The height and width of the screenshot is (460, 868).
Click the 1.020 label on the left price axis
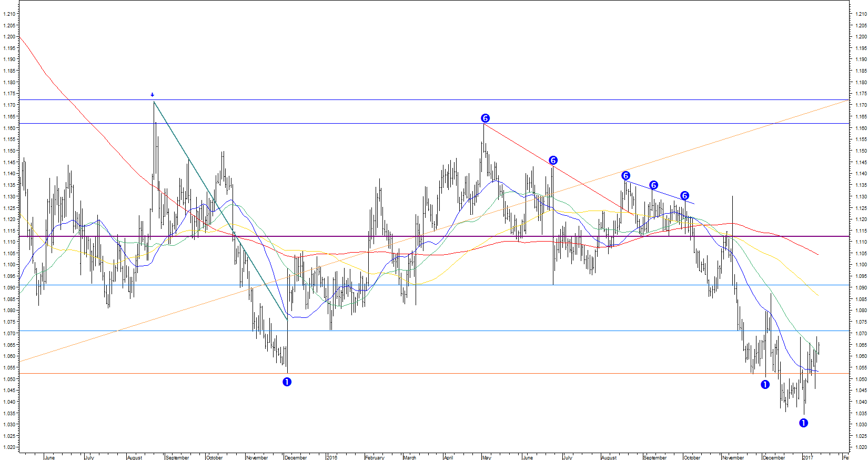click(9, 447)
